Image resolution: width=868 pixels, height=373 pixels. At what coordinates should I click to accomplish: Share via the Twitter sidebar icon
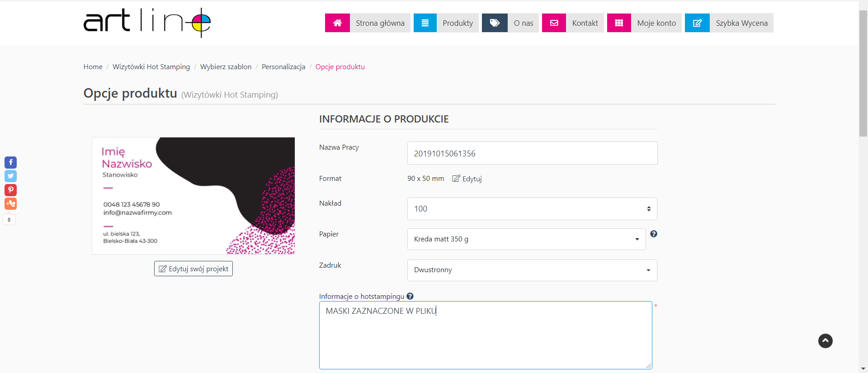pos(11,176)
